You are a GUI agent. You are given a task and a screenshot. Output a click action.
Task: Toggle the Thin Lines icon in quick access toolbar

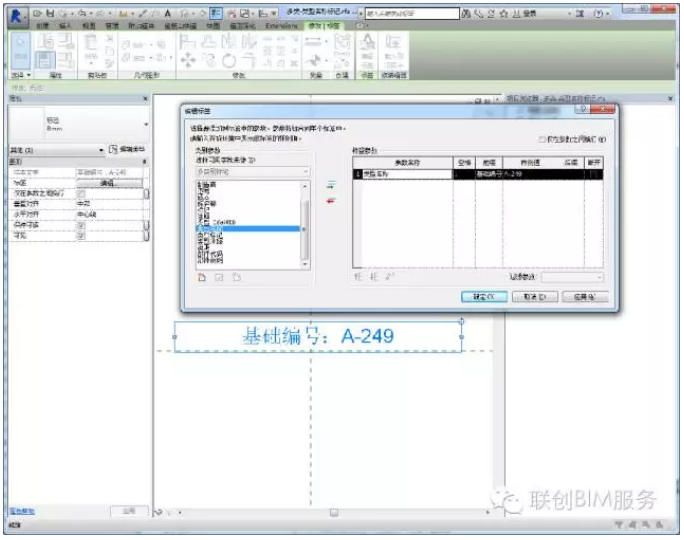(x=215, y=14)
